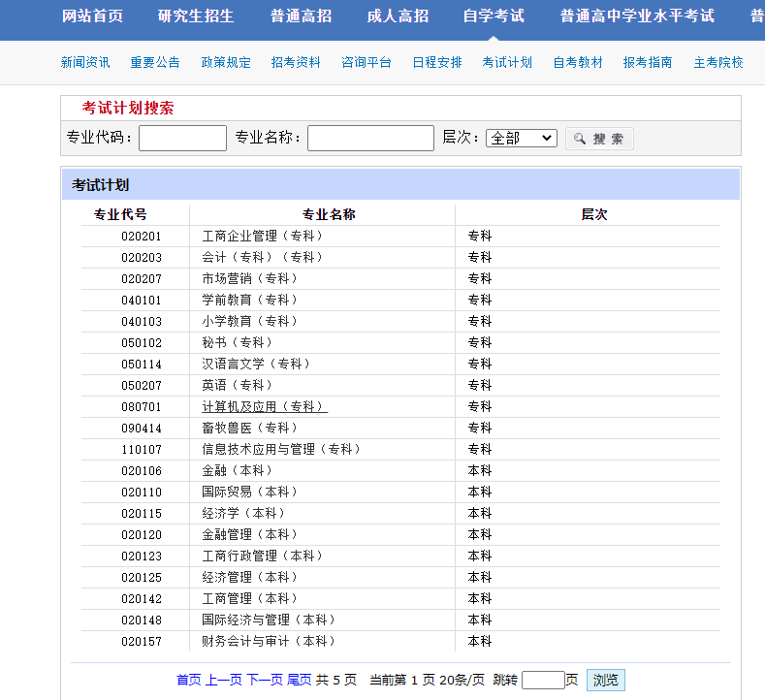
Task: Open 经济学（本科） plan
Action: 243,513
